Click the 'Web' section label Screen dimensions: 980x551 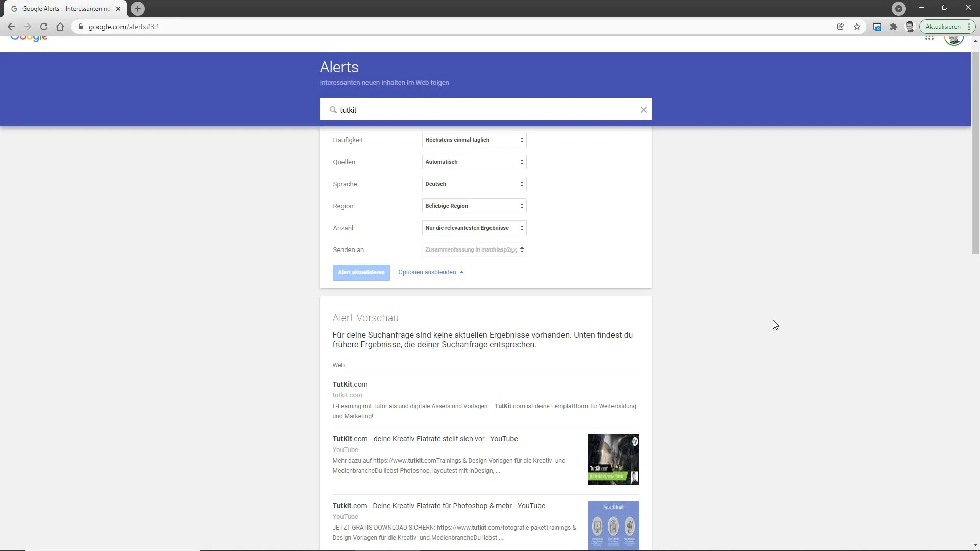(x=338, y=365)
